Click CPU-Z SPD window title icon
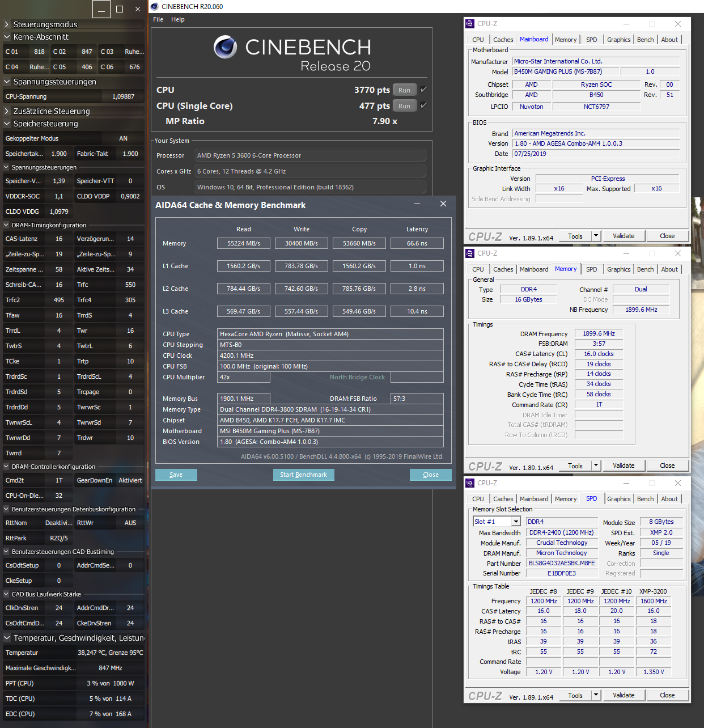Viewport: 704px width, 728px height. coord(470,483)
